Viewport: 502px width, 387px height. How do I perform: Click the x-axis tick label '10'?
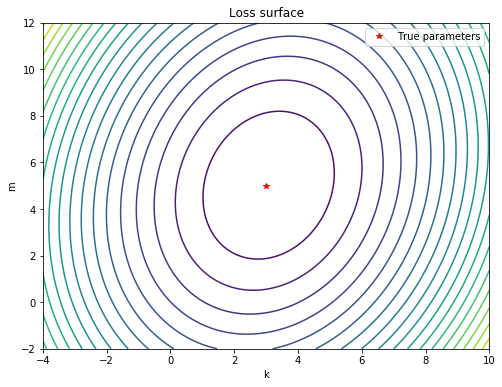489,360
